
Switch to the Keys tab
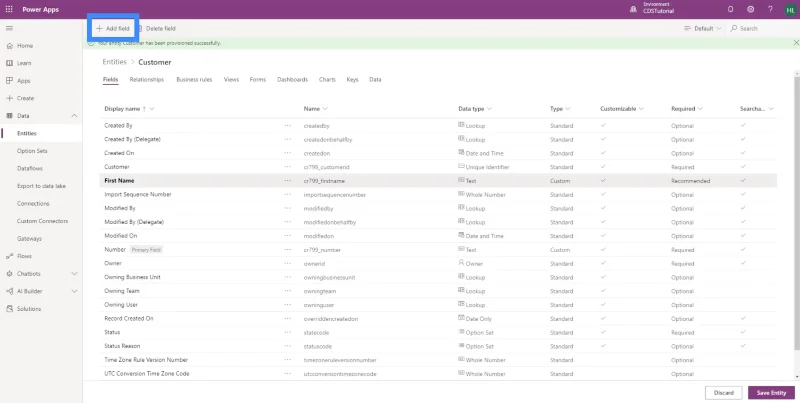(x=353, y=80)
